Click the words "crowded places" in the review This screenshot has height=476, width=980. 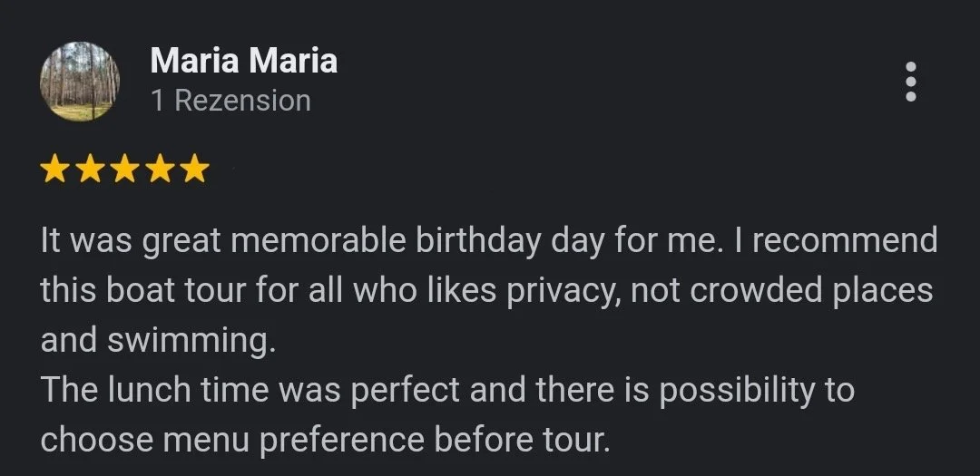point(810,291)
